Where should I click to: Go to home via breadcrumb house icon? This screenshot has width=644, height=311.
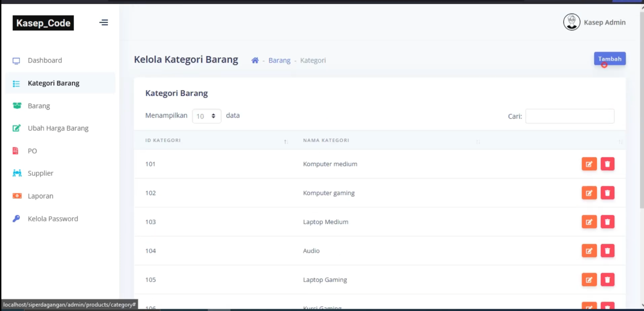255,60
